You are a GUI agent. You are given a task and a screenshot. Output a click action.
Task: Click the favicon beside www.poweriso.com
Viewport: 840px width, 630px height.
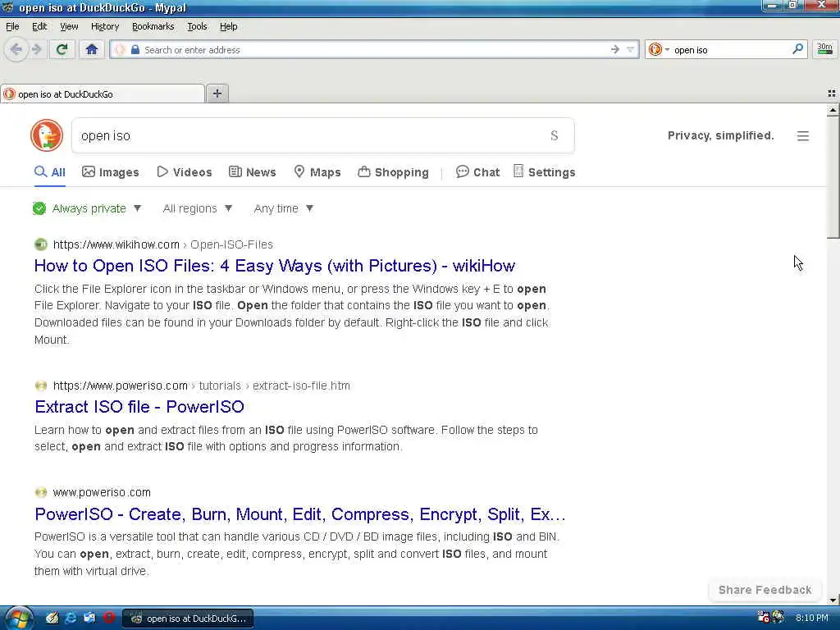(41, 492)
